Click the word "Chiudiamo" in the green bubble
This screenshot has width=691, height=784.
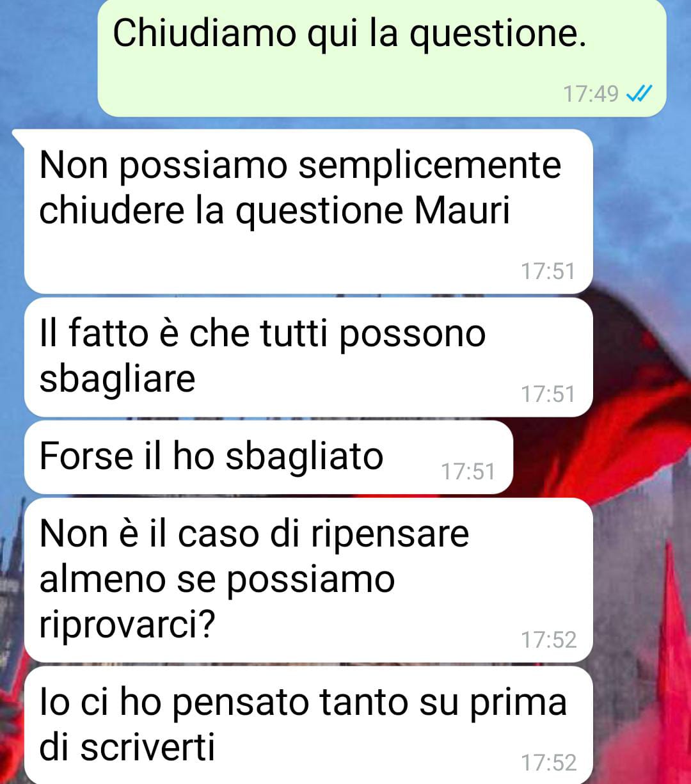tap(205, 33)
